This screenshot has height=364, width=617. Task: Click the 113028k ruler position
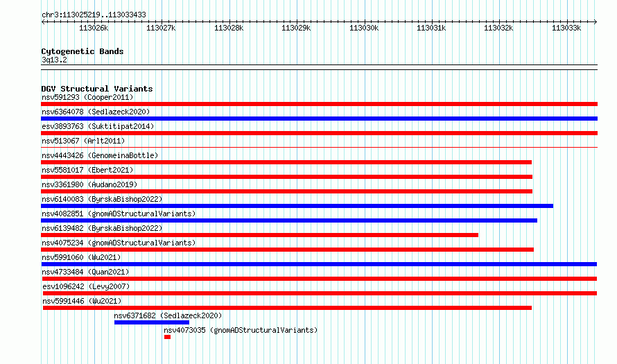[229, 28]
